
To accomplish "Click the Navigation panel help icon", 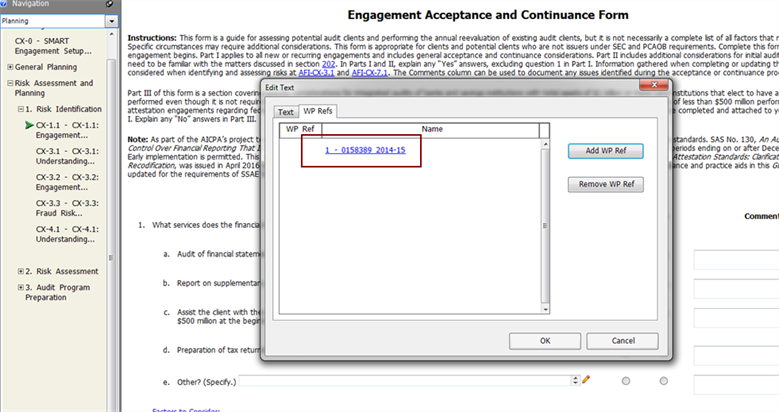I will [3, 3].
